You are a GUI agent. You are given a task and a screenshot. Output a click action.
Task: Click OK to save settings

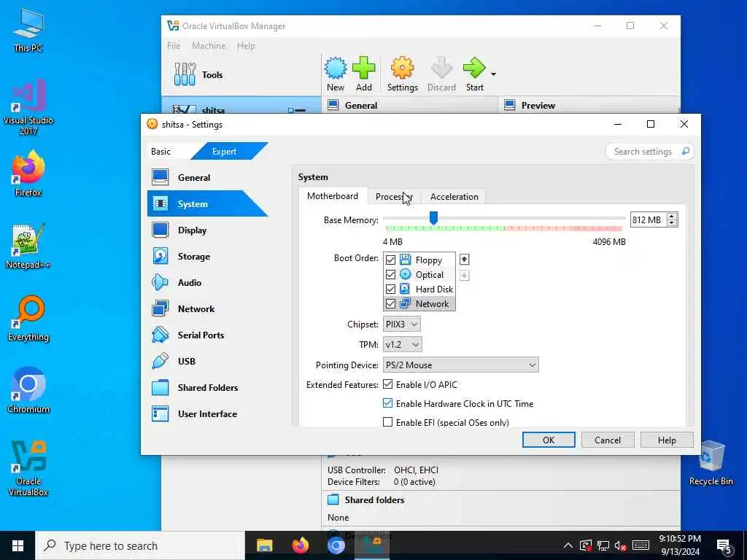tap(549, 440)
